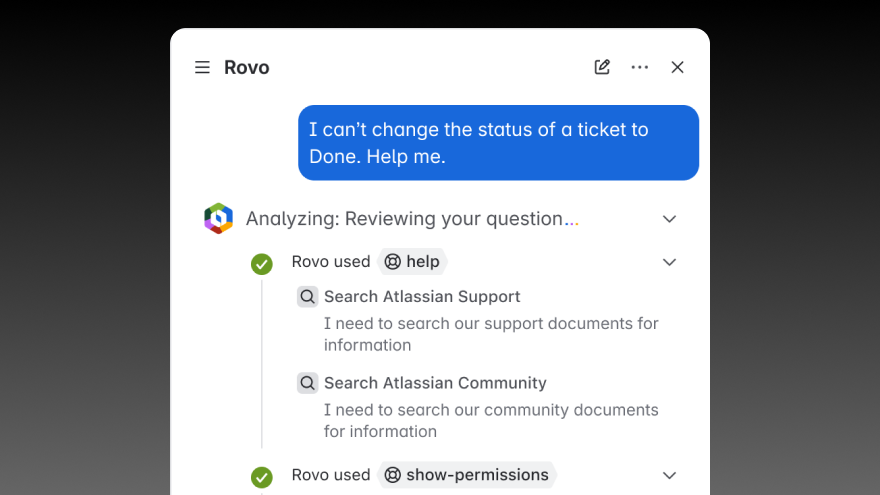Click the blue user message bubble

(x=498, y=143)
